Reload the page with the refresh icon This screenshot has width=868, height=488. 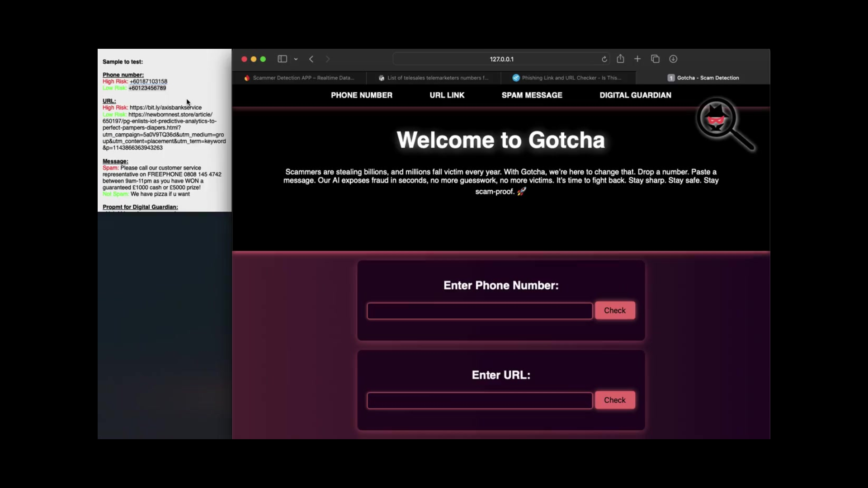point(604,59)
